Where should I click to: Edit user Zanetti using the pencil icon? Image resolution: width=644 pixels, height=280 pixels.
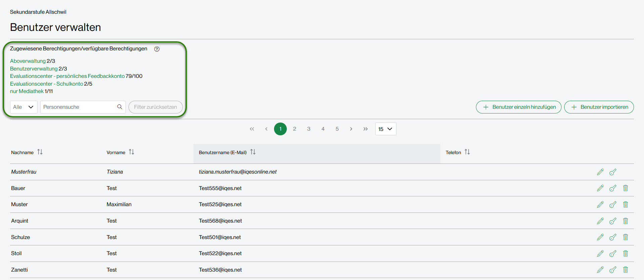600,270
